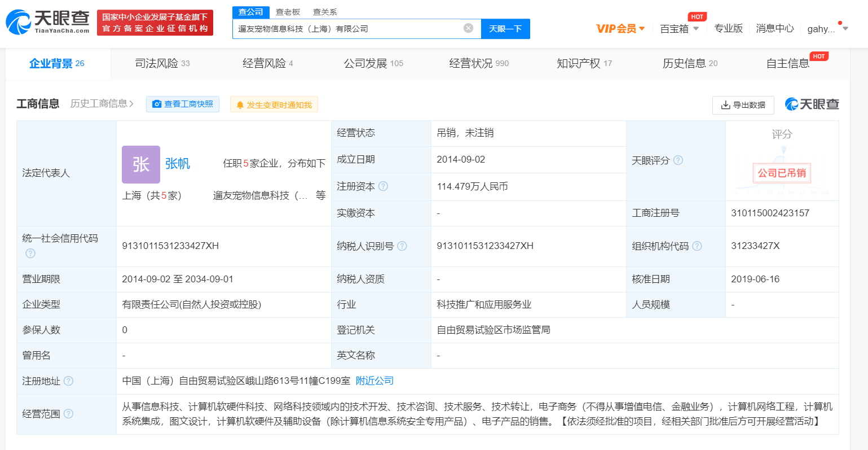This screenshot has width=868, height=450.
Task: Select the 司法风险 tab
Action: click(162, 63)
